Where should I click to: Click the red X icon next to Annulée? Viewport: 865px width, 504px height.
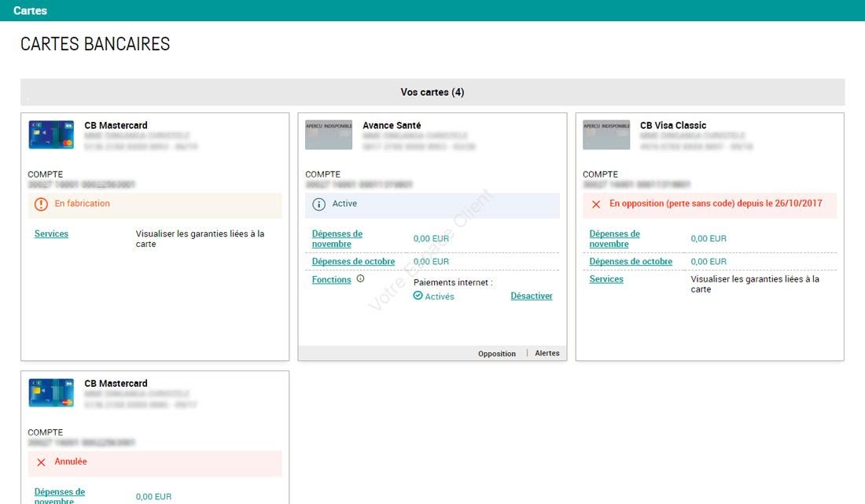click(x=41, y=462)
